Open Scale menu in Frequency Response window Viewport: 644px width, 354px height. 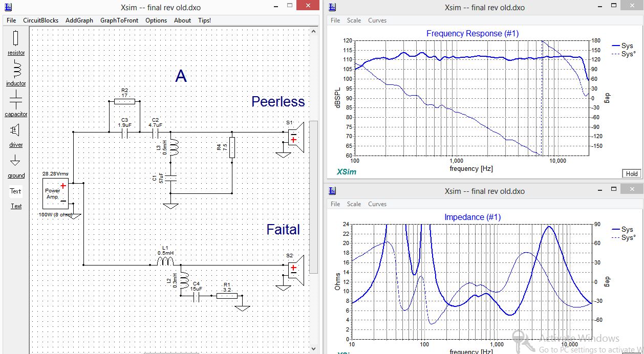pos(354,20)
